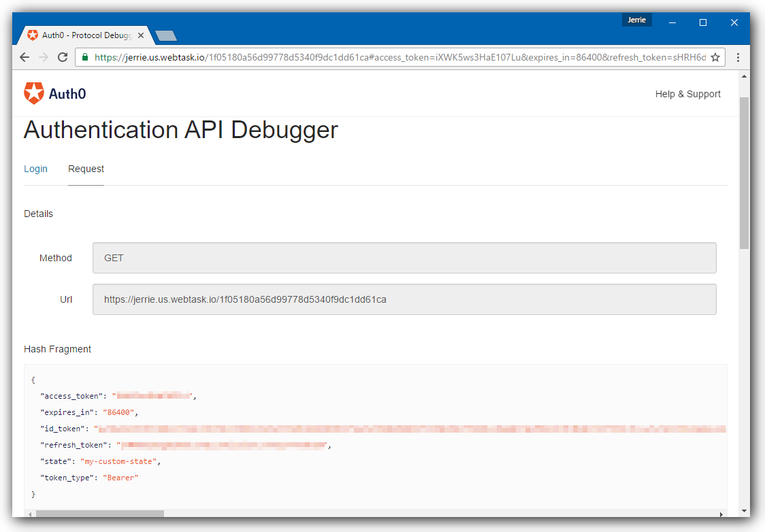Click the "Bearer" token_type value
Image resolution: width=765 pixels, height=532 pixels.
(x=121, y=478)
